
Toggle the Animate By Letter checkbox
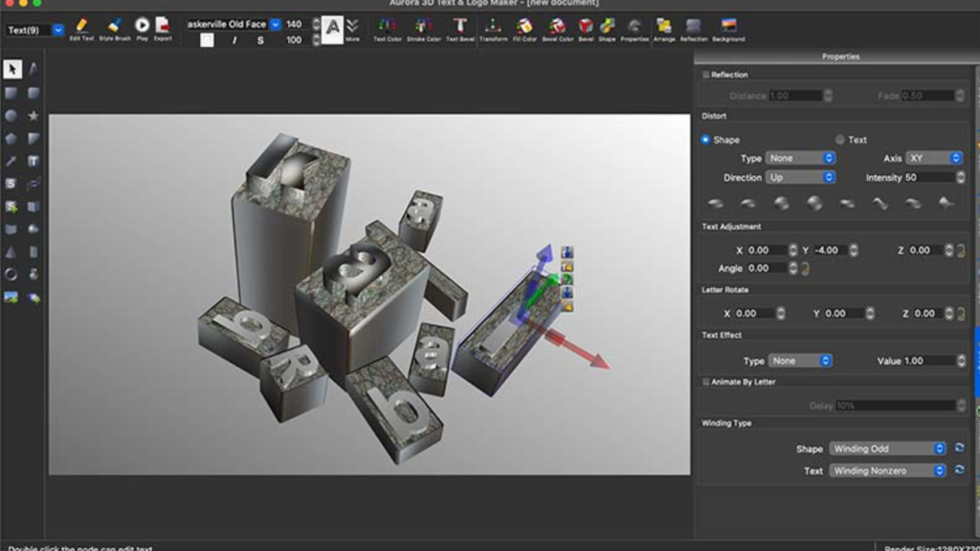point(706,382)
